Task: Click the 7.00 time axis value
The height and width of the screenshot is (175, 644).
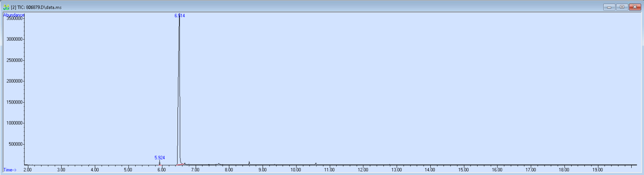Action: (x=195, y=169)
